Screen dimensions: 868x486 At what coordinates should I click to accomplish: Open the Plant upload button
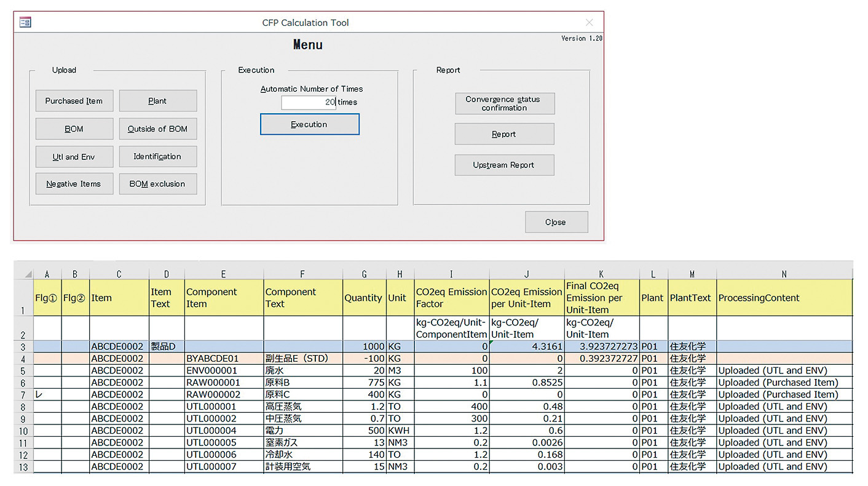click(157, 101)
